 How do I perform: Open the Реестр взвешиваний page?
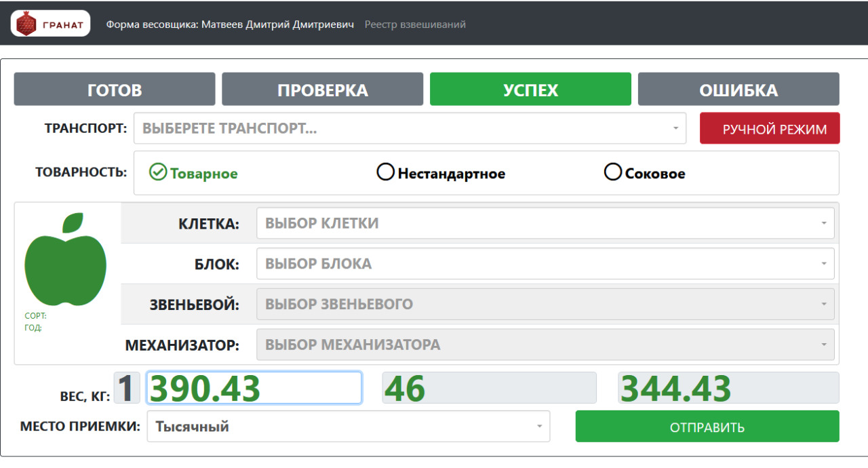415,24
